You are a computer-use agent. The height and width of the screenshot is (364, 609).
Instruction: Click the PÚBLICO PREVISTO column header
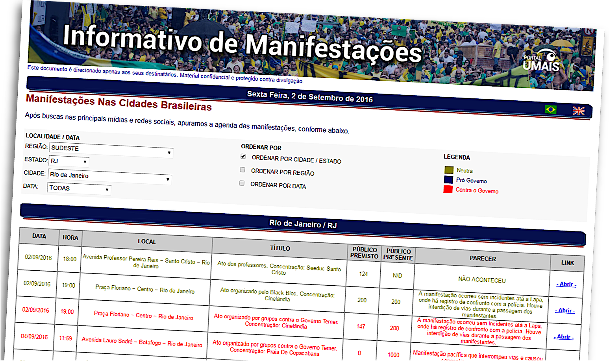coord(365,253)
